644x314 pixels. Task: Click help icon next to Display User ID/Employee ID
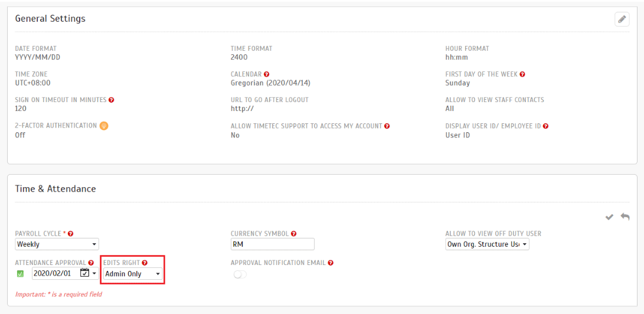545,126
